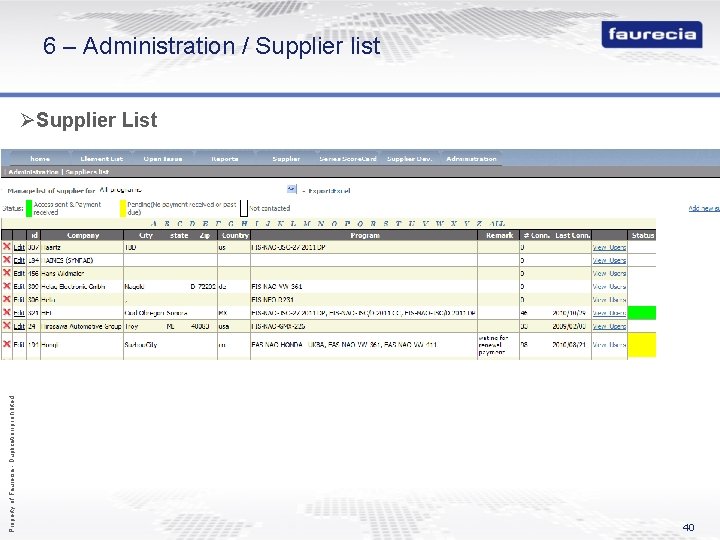Delete the supplier with id 007
Screen dimensions: 720x540
6,247
